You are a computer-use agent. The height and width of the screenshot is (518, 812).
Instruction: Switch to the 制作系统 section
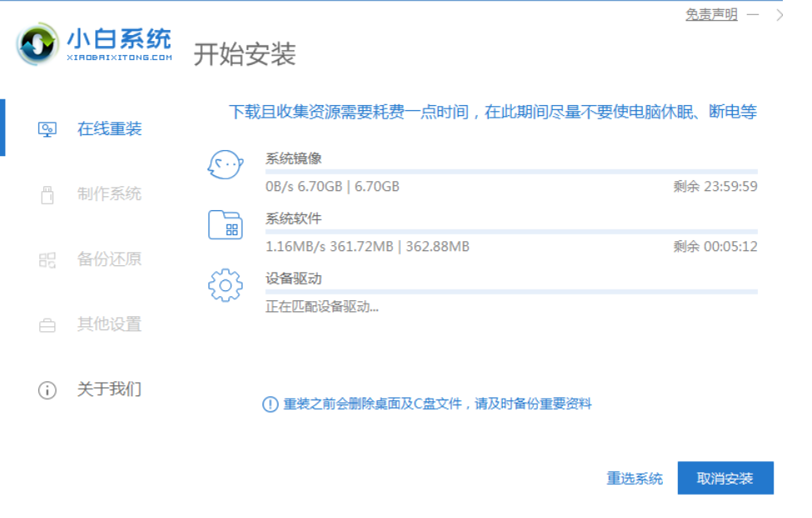click(109, 194)
